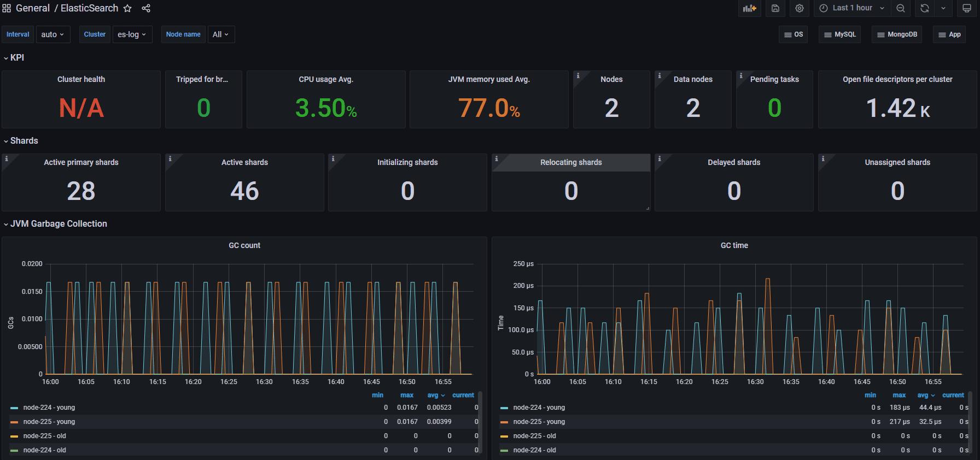The image size is (980, 460).
Task: Refresh the dashboard
Action: tap(925, 8)
